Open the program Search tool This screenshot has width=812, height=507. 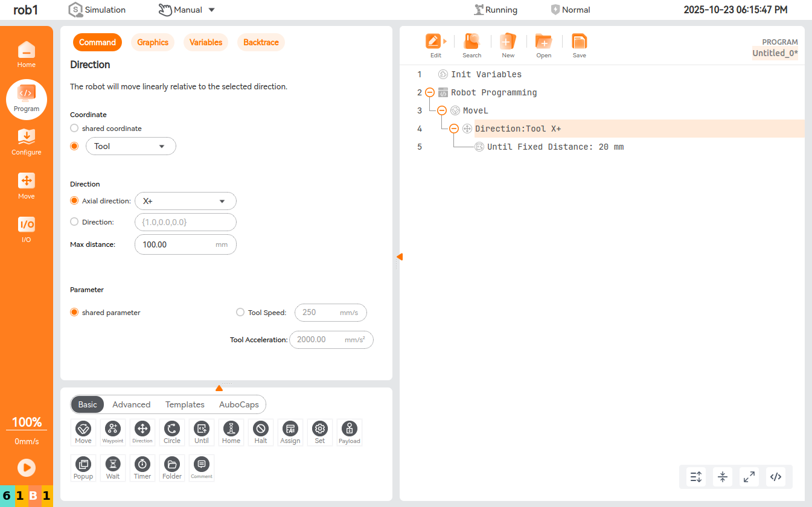pos(472,45)
